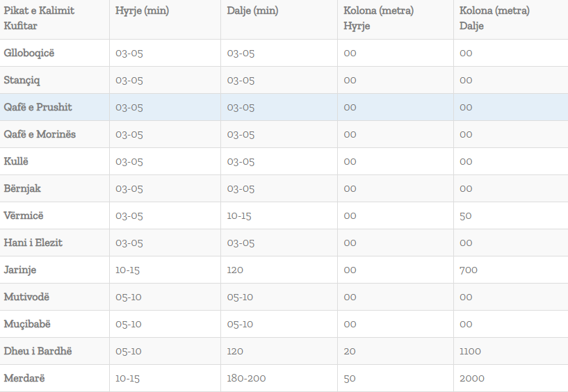This screenshot has height=392, width=568.
Task: Select the Bërnjak row label
Action: click(22, 188)
